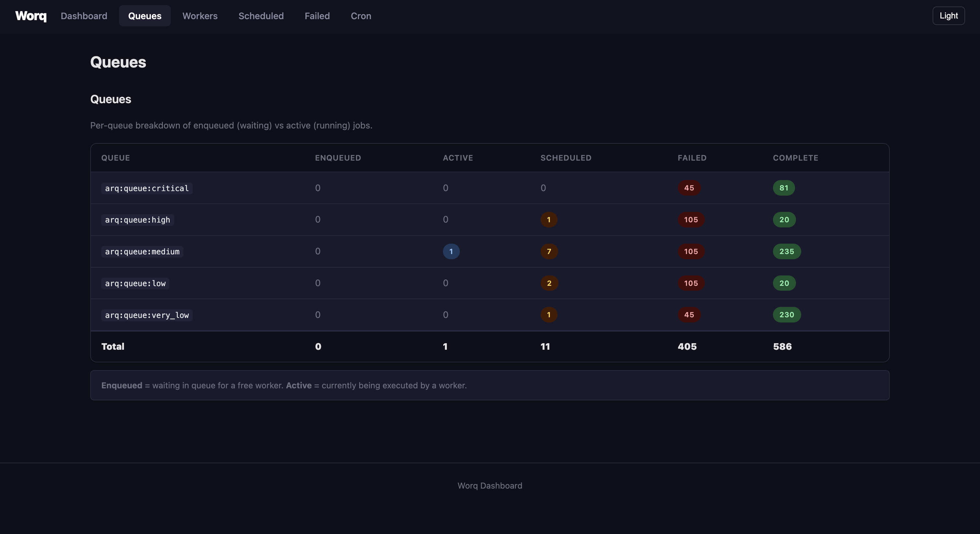The width and height of the screenshot is (980, 534).
Task: Click the Queues section subheading
Action: coord(111,99)
